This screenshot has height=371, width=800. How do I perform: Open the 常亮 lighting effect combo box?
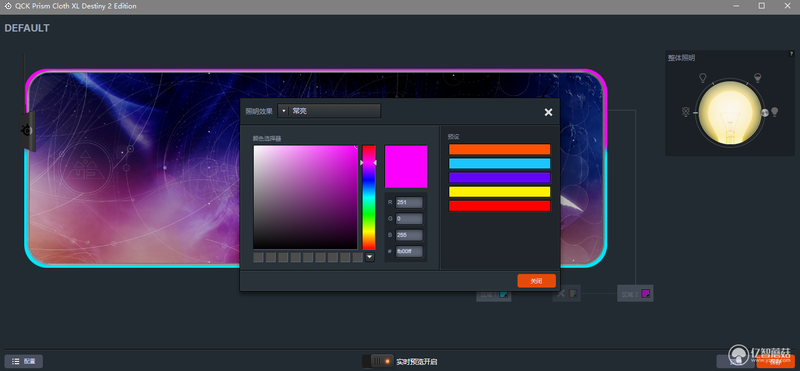[x=329, y=111]
